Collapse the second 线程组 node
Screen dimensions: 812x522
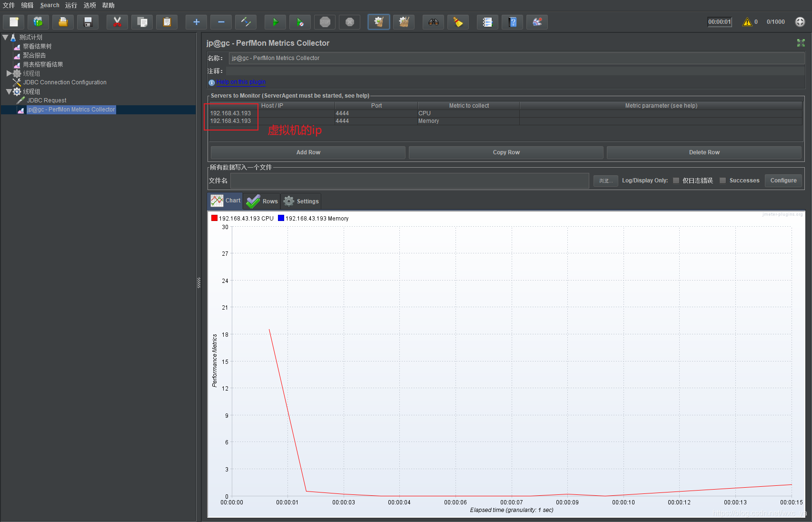click(x=9, y=91)
